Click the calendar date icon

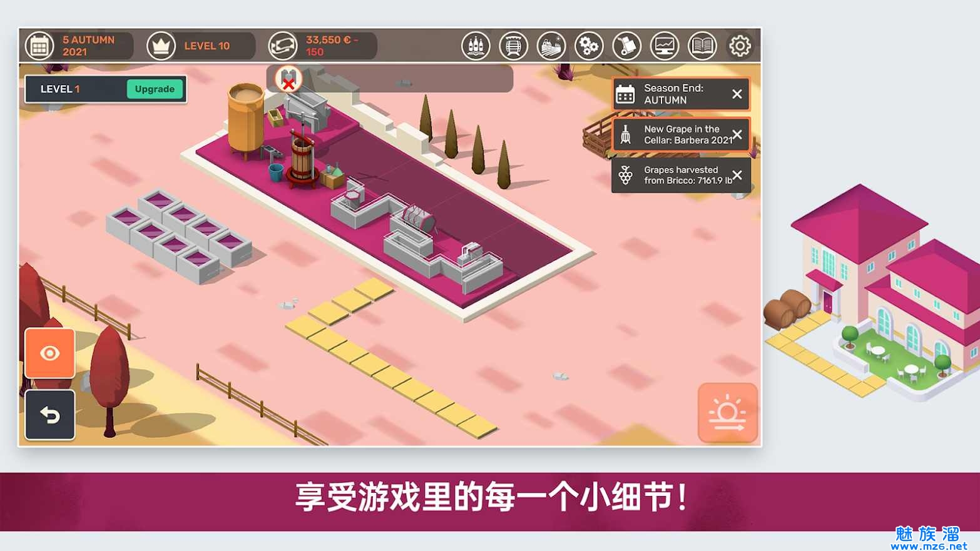(39, 46)
